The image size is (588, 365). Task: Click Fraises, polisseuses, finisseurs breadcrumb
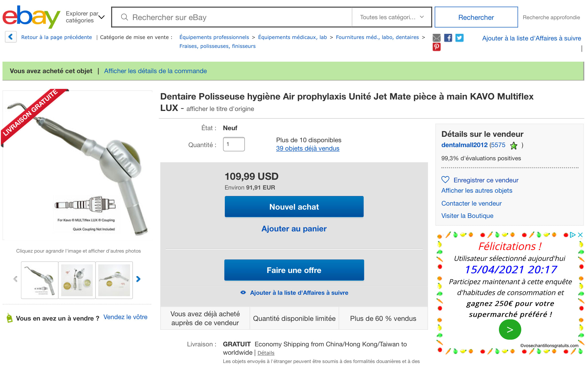click(217, 46)
